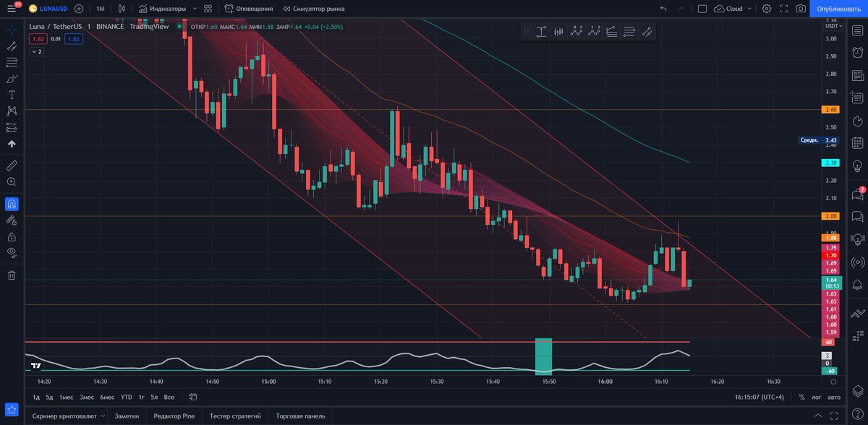This screenshot has width=868, height=425.
Task: Open favorites star in bottom-left corner
Action: 12,411
